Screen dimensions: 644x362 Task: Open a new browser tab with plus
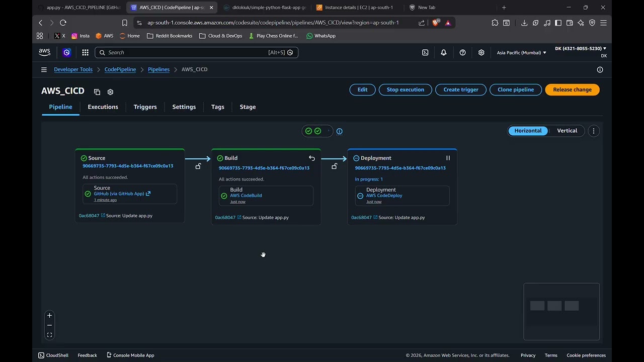(x=504, y=8)
